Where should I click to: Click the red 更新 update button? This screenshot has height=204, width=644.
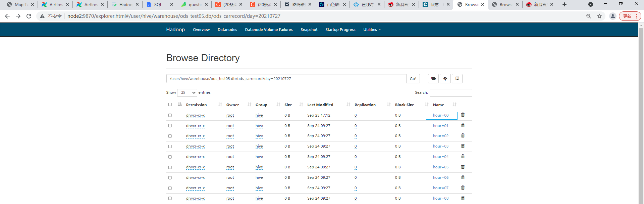coord(630,16)
